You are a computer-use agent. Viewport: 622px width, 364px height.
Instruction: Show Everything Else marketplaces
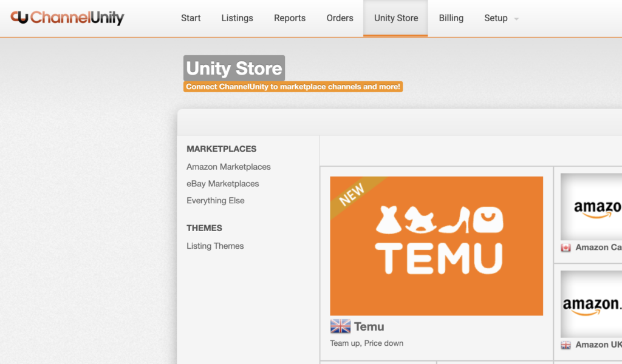coord(216,201)
